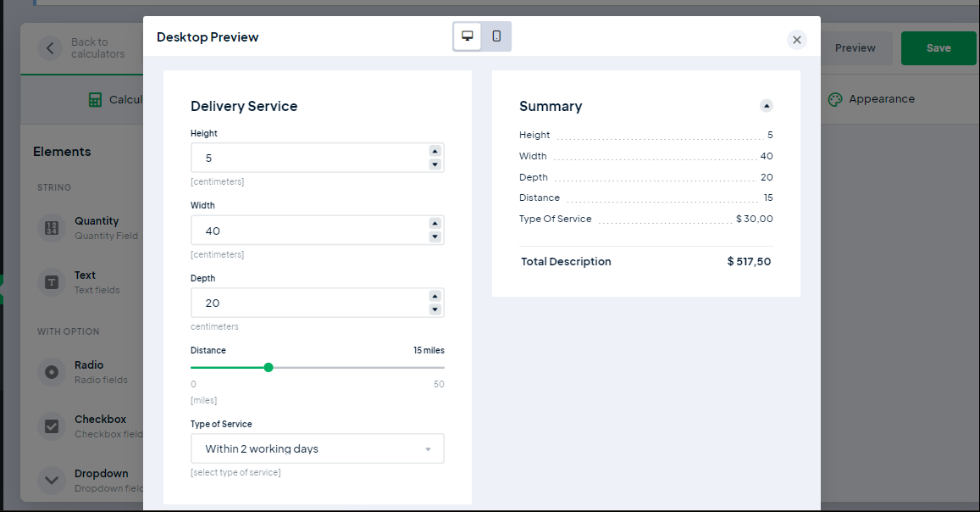This screenshot has height=512, width=980.
Task: Close the Desktop Preview dialog
Action: 796,40
